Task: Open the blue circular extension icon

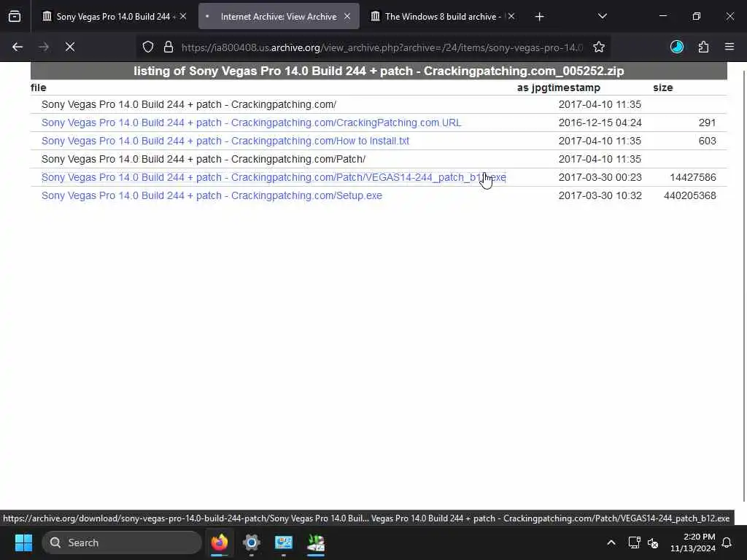Action: [x=677, y=47]
